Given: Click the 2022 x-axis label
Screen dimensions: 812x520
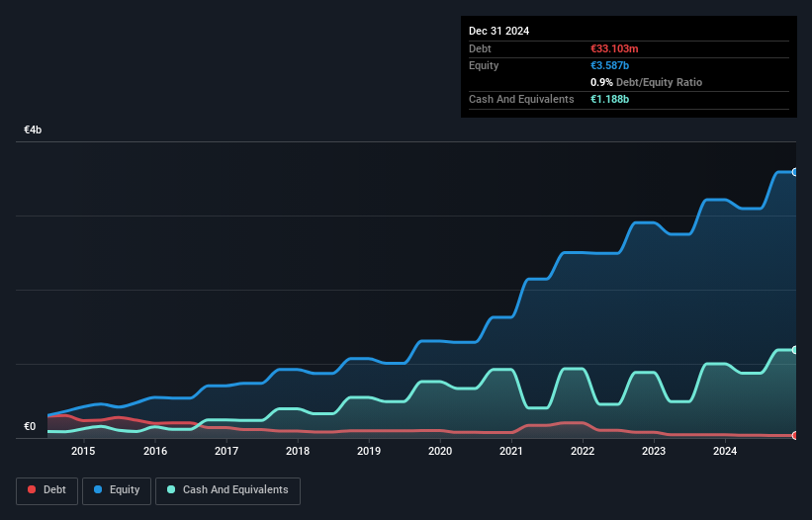Looking at the screenshot, I should 583,451.
